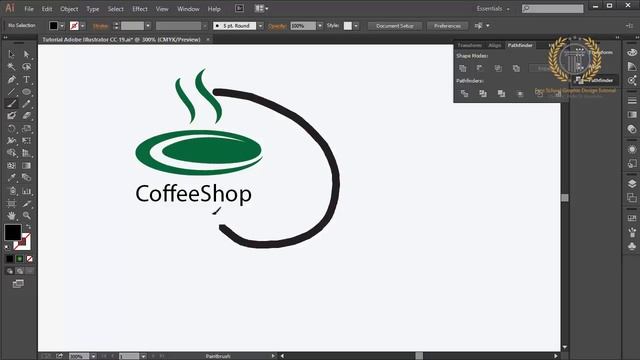Choose the Column Graph tool
This screenshot has width=640, height=360.
(27, 191)
